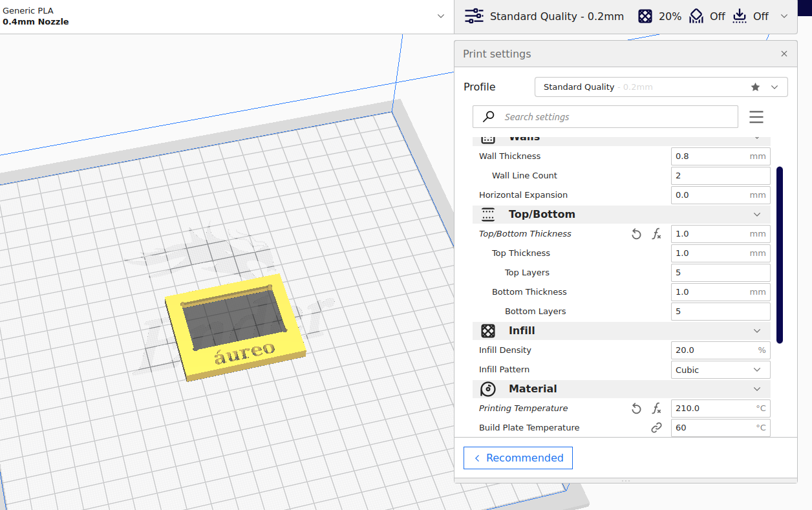Click the infill 20% icon
The height and width of the screenshot is (510, 812).
645,16
